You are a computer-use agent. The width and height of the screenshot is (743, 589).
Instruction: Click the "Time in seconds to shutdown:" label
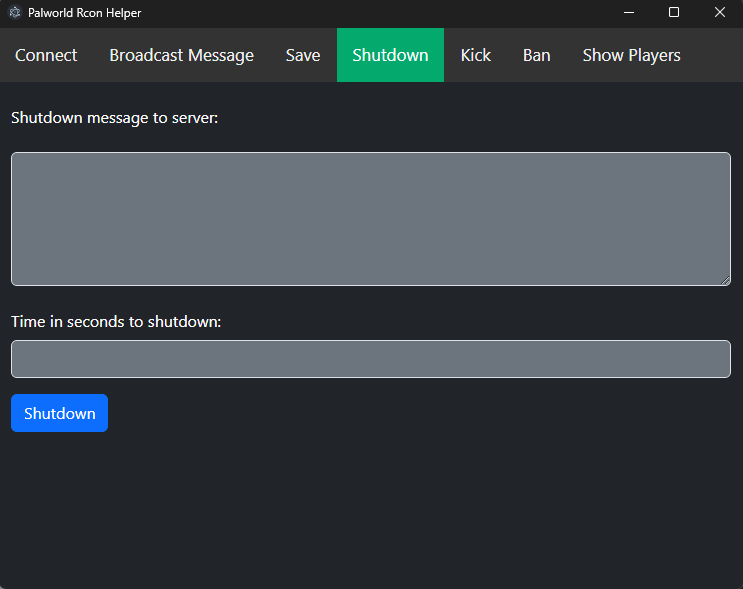pyautogui.click(x=116, y=322)
